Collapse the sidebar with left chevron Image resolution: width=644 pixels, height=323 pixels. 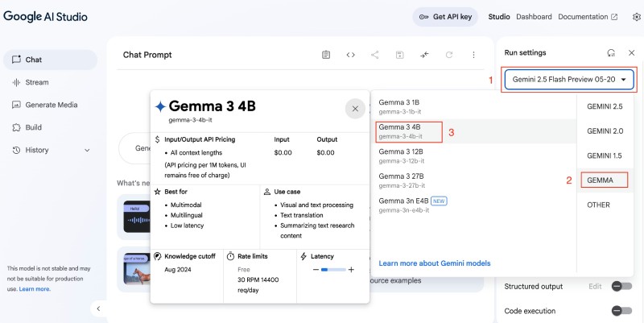click(x=98, y=309)
